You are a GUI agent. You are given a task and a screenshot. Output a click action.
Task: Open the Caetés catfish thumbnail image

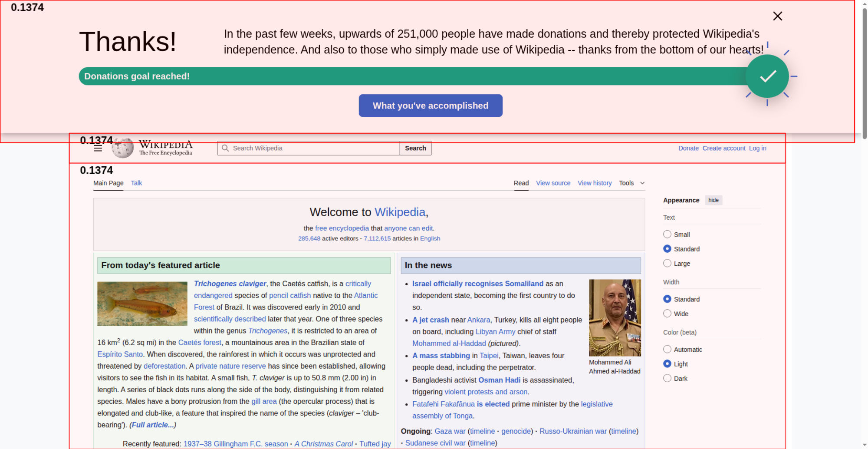click(142, 304)
